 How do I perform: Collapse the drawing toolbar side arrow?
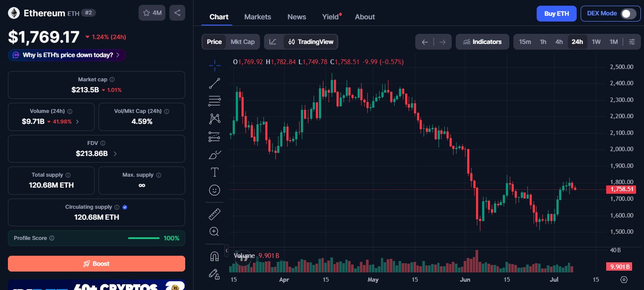(x=227, y=251)
